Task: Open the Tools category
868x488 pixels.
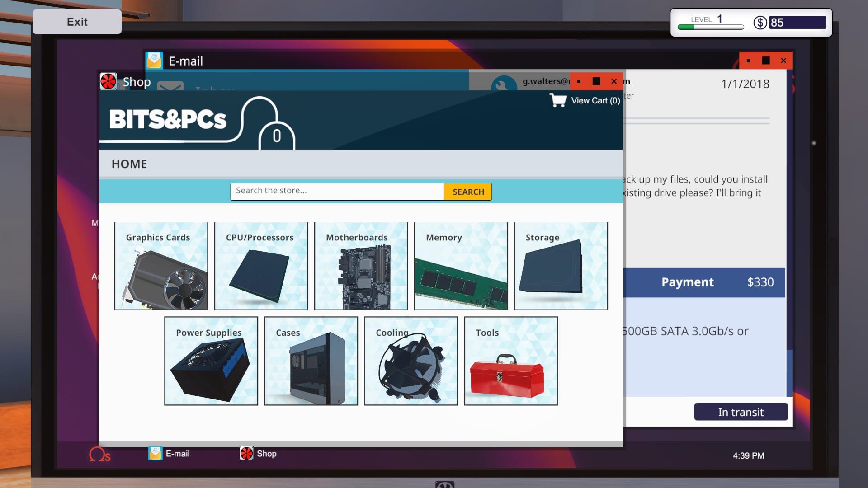Action: click(x=511, y=361)
